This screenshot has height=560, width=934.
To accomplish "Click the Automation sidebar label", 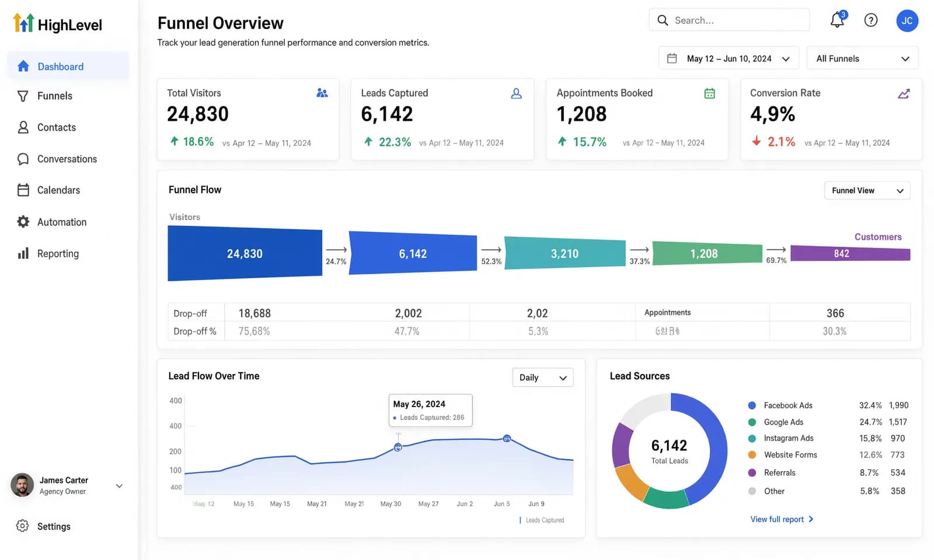I will coord(62,222).
